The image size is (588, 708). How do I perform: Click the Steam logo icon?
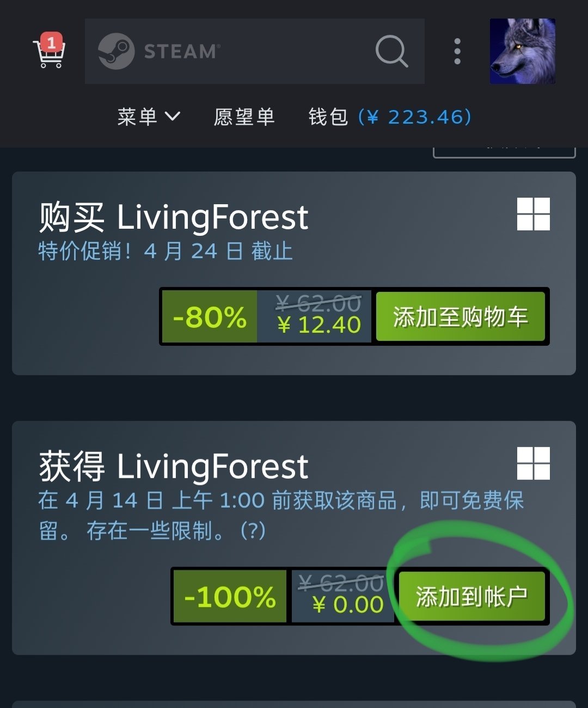116,51
